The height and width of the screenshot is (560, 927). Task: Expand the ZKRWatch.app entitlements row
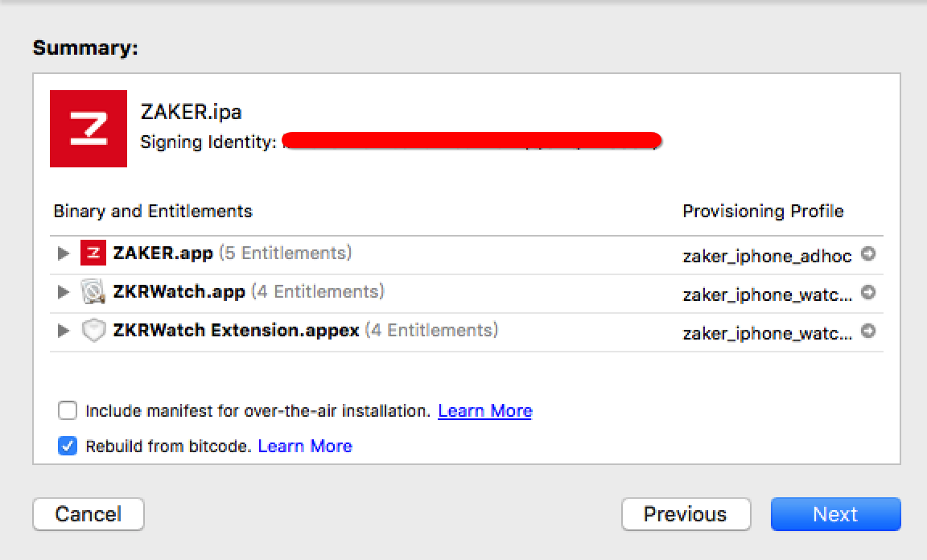pos(63,292)
